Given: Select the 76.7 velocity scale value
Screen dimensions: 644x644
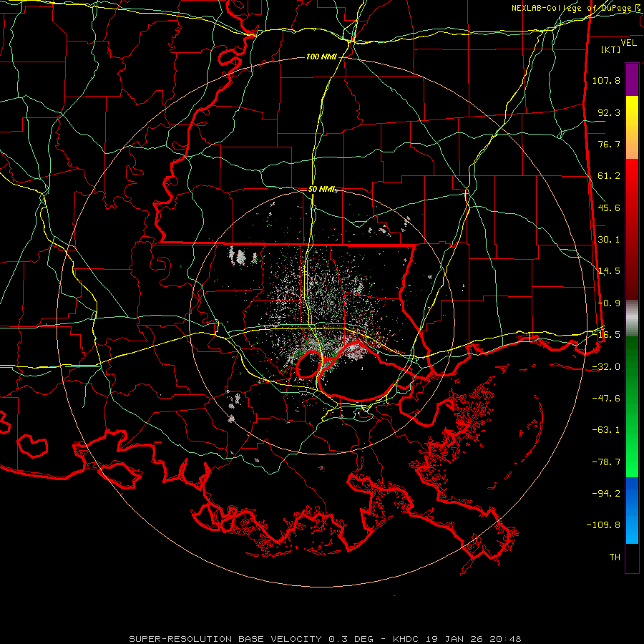Looking at the screenshot, I should (x=609, y=144).
